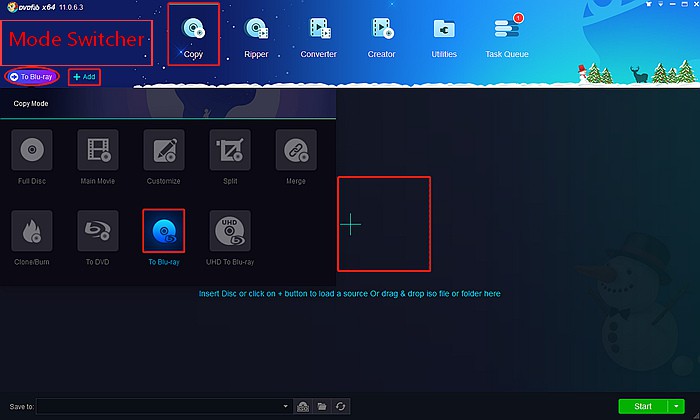This screenshot has height=420, width=700.
Task: Open the Task Queue
Action: tap(507, 37)
